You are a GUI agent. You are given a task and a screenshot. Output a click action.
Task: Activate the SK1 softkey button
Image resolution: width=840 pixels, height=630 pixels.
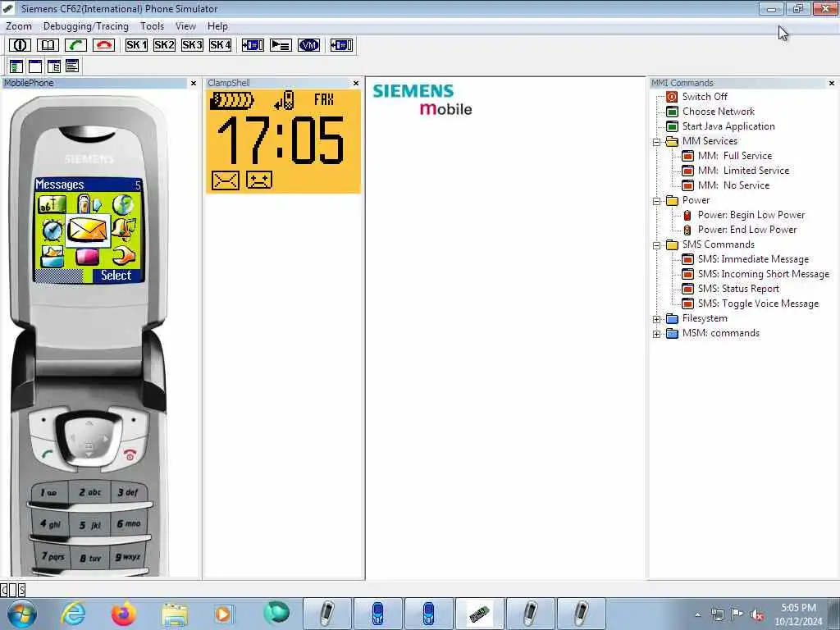pos(136,45)
